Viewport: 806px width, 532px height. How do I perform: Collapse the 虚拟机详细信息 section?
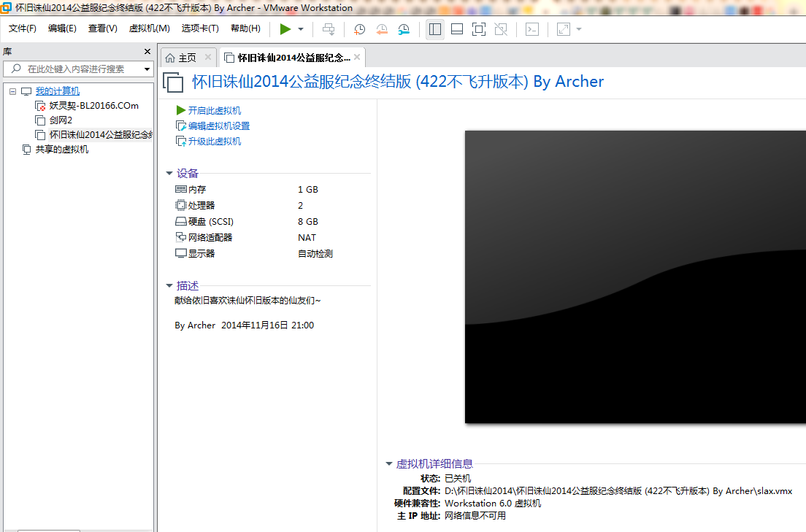point(389,463)
